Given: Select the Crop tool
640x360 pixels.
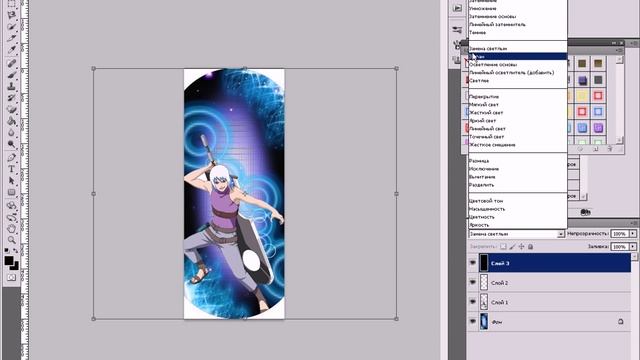Looking at the screenshot, I should click(x=11, y=39).
